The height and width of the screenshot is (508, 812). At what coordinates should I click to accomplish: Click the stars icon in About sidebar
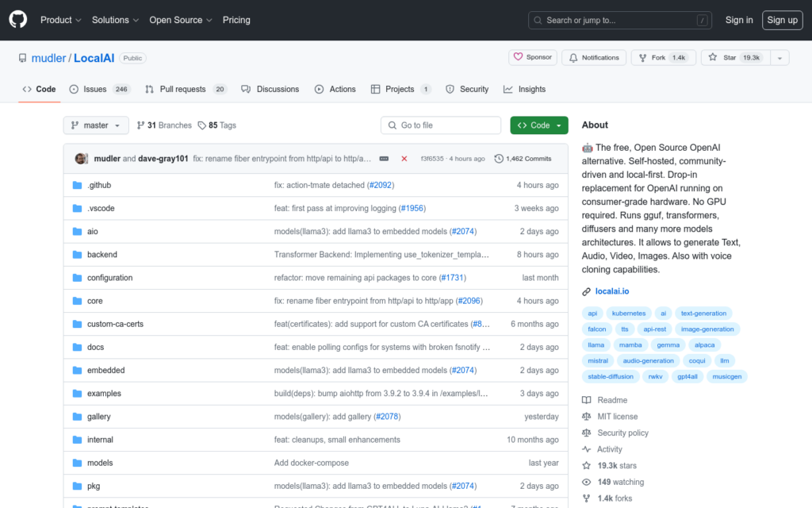pos(586,465)
